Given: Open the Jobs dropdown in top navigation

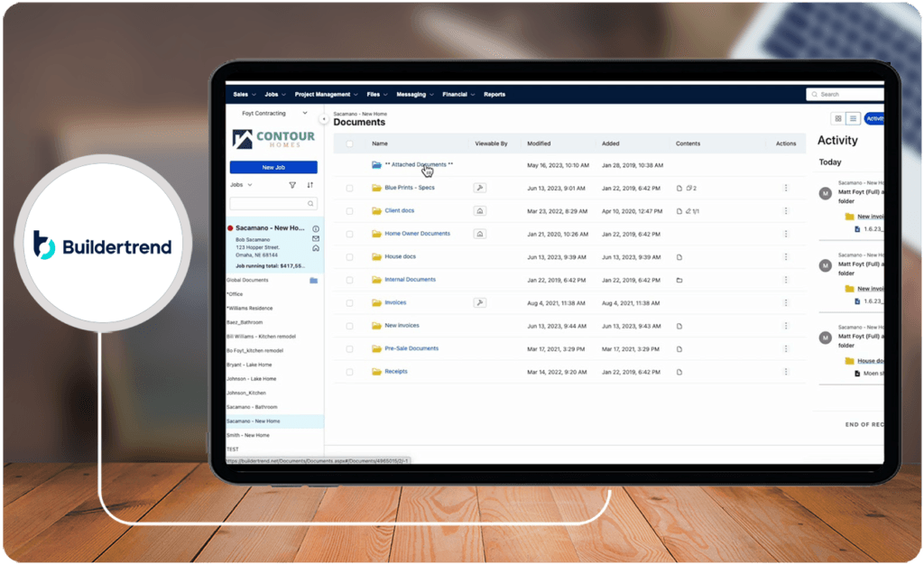Looking at the screenshot, I should (x=275, y=94).
